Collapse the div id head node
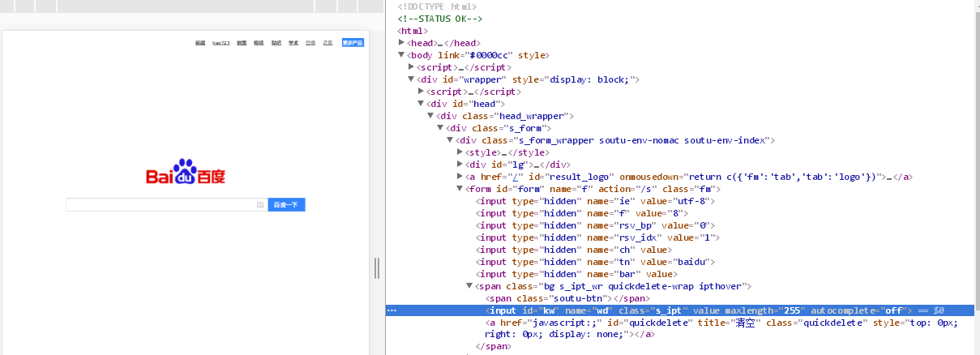This screenshot has height=355, width=980. 422,104
